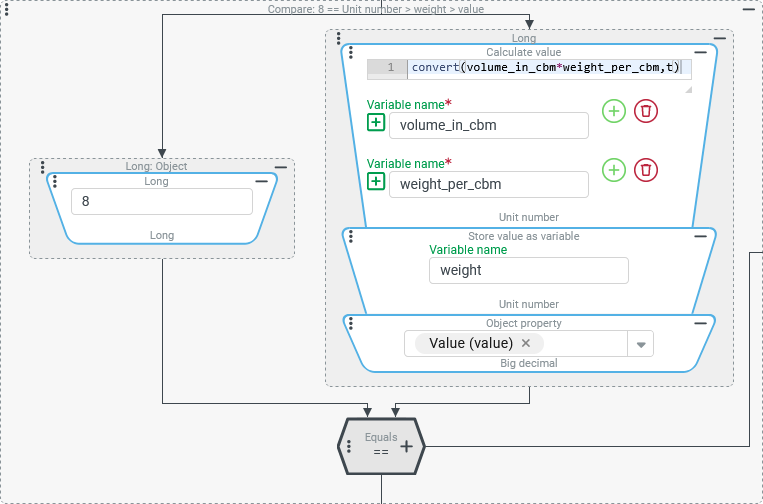This screenshot has width=763, height=504.
Task: Open the Object property dropdown
Action: tap(641, 344)
